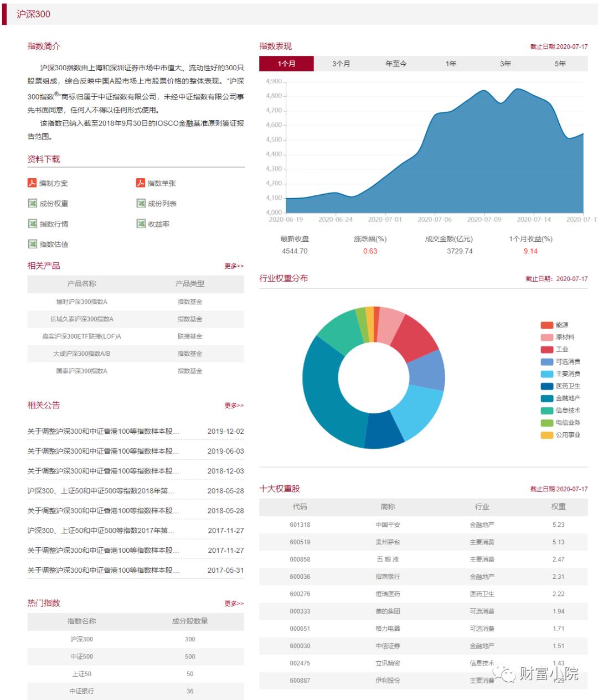Enable the 5年 time range
This screenshot has width=598, height=700.
[x=560, y=64]
